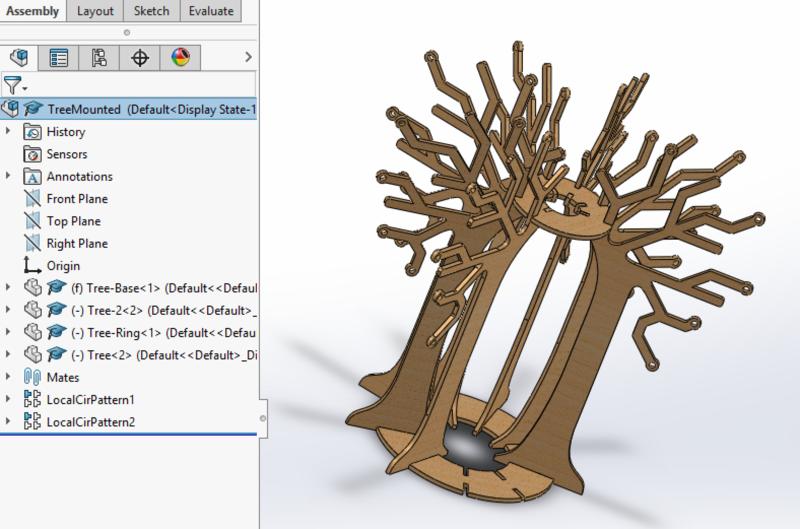Open the Layout tab

(x=95, y=11)
